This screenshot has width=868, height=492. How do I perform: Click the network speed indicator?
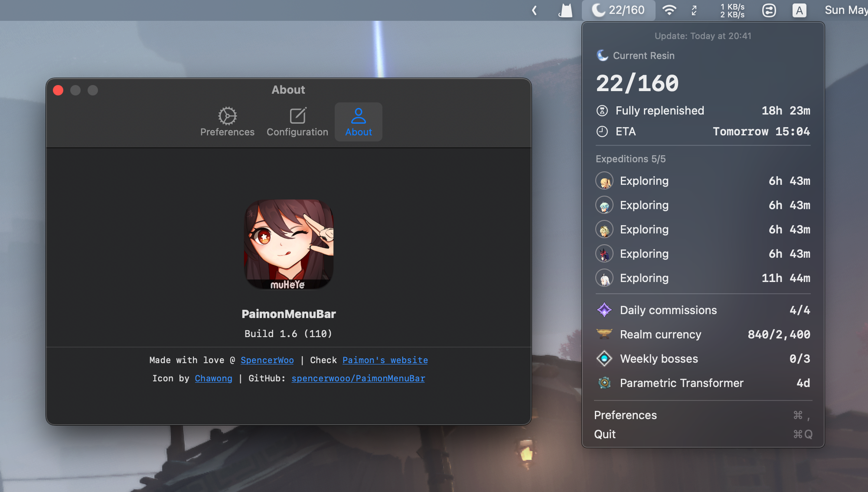pyautogui.click(x=732, y=10)
